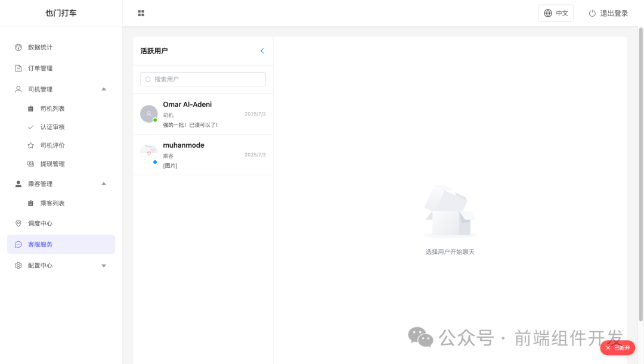644x364 pixels.
Task: Click the 订单管理 document icon
Action: 18,68
